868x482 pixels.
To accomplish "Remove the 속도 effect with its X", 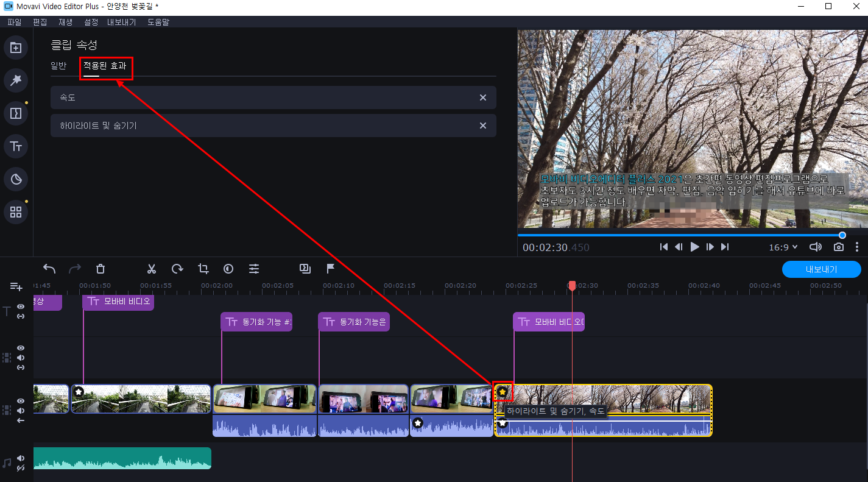I will click(483, 97).
